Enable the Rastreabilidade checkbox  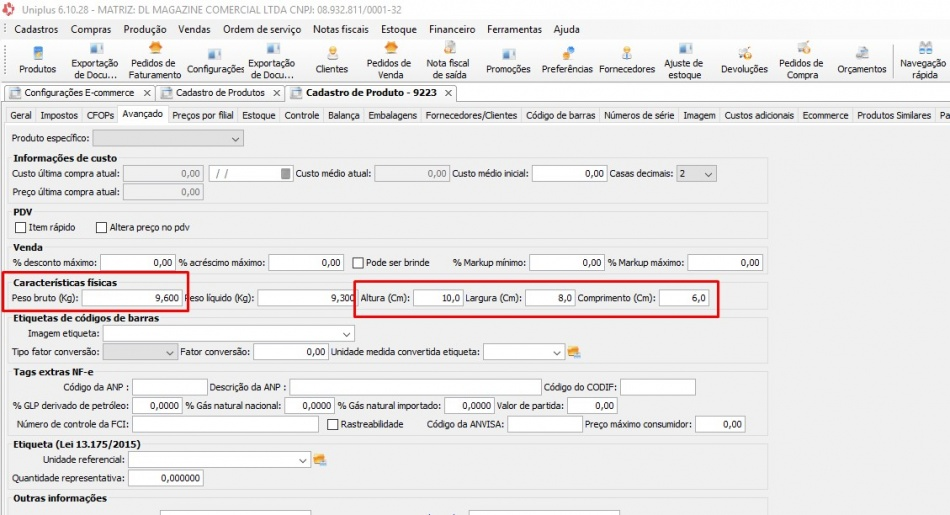333,424
